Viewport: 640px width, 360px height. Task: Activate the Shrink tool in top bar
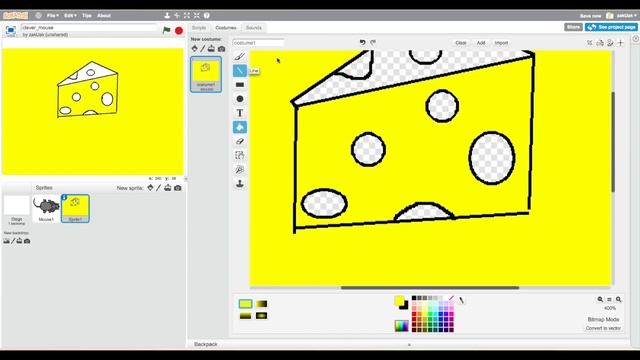click(x=197, y=16)
